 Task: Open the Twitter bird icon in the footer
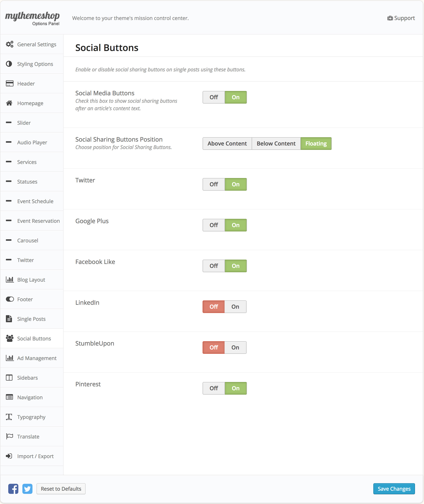(27, 489)
